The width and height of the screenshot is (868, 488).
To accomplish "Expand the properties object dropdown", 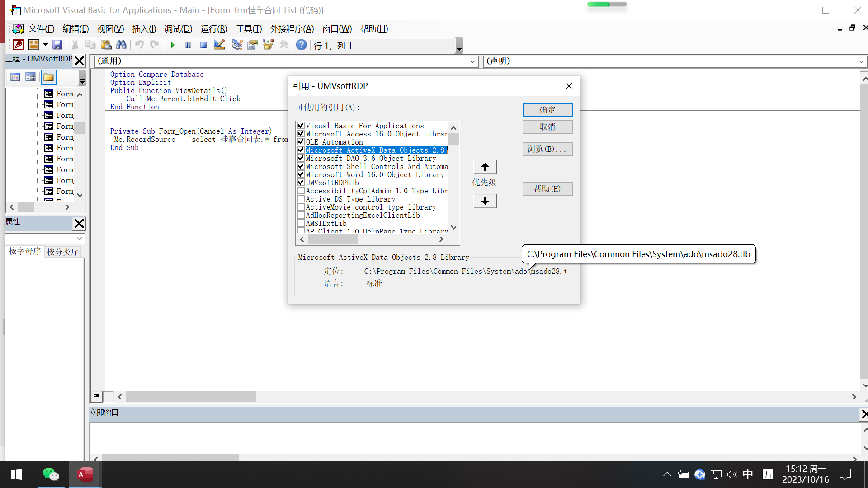I will click(x=79, y=238).
